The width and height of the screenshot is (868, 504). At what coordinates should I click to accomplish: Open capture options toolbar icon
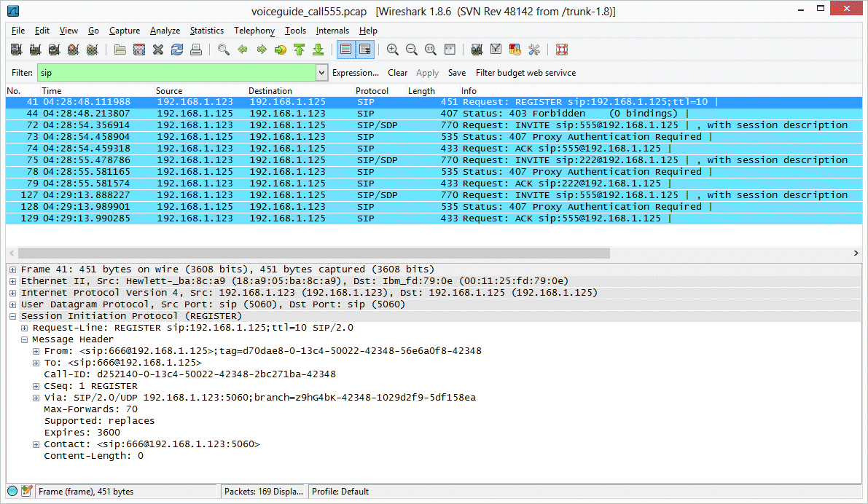coord(36,50)
